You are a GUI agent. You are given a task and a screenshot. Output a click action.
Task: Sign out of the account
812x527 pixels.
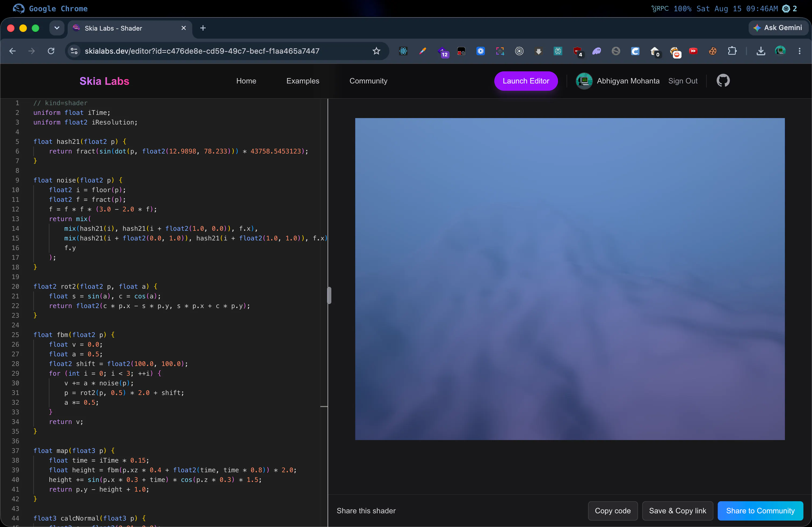[x=683, y=81]
